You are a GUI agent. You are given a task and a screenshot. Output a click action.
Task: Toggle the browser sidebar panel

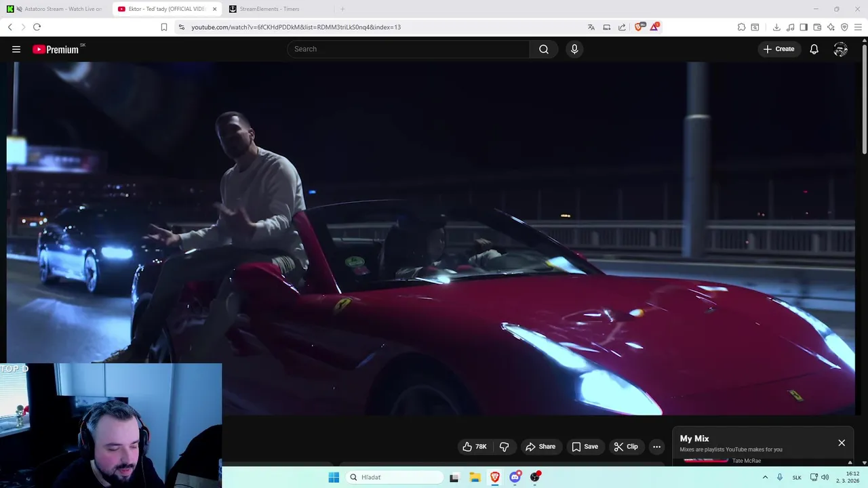pos(804,27)
